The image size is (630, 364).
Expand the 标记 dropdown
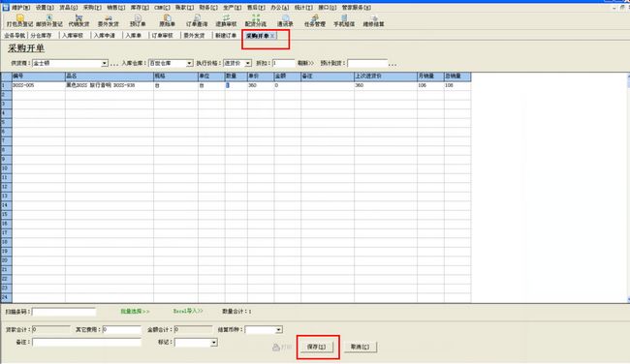point(214,343)
